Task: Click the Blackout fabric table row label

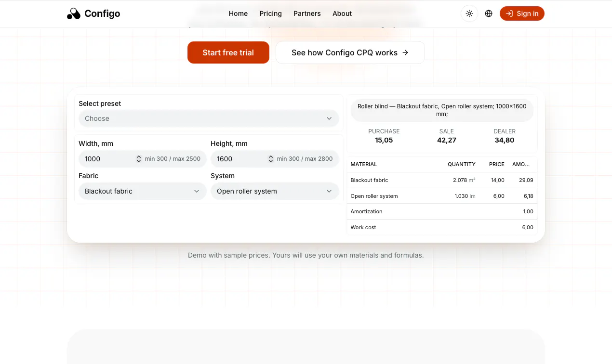Action: pos(369,180)
